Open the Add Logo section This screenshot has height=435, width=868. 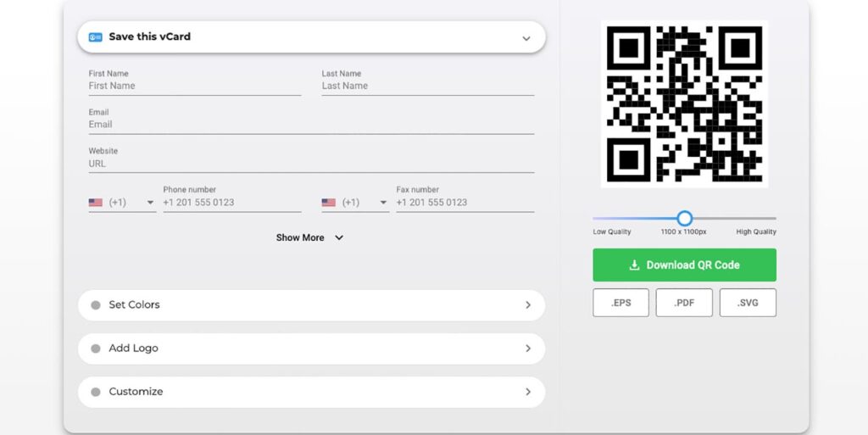pos(312,349)
